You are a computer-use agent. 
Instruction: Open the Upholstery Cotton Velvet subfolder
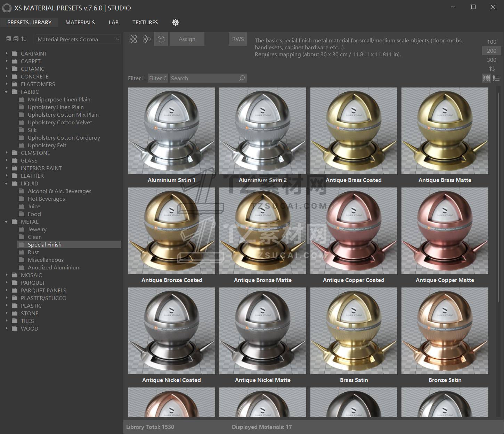[x=60, y=122]
